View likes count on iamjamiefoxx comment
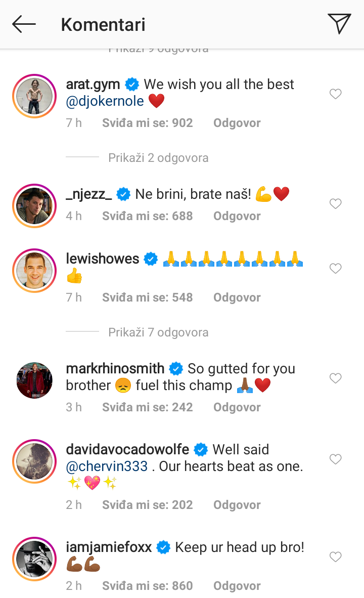The image size is (364, 598). tap(147, 586)
